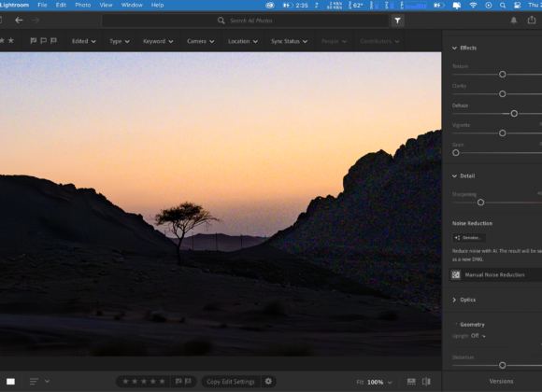The height and width of the screenshot is (392, 542).
Task: Open the notifications bell
Action: [514, 21]
